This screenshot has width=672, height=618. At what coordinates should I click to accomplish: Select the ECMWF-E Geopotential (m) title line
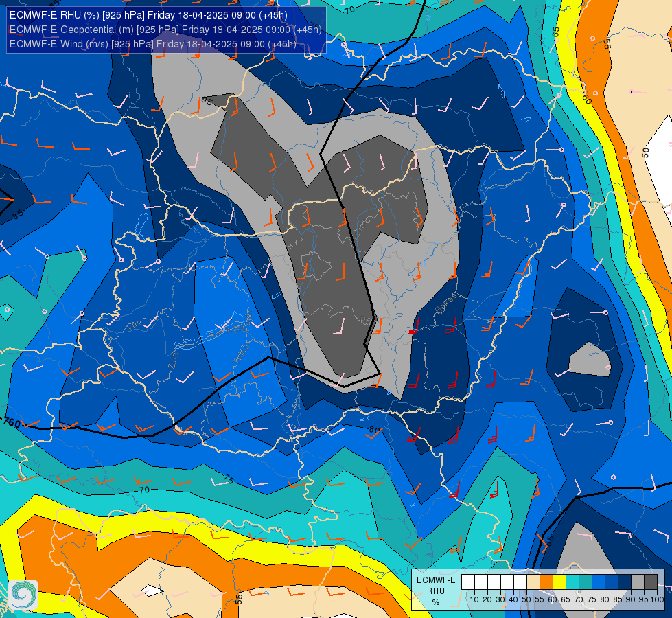click(x=165, y=30)
